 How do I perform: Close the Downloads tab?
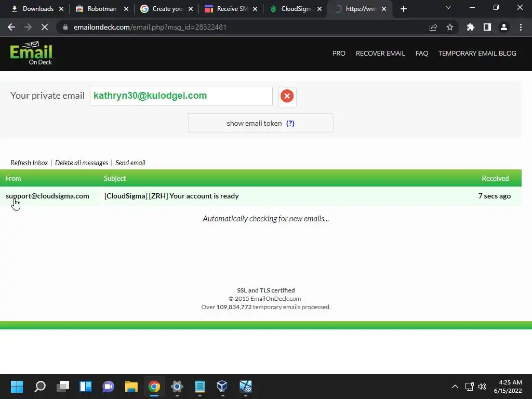61,9
